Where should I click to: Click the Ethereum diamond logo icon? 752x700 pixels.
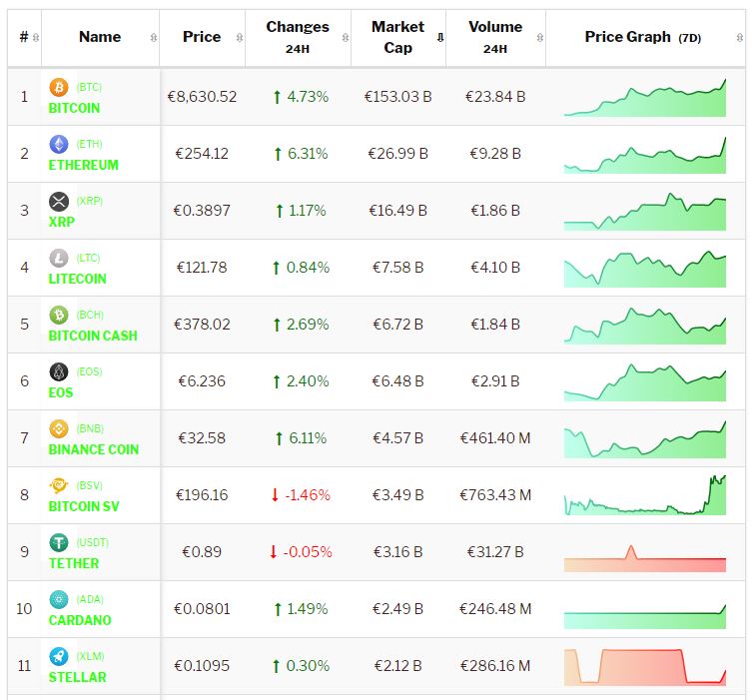(59, 145)
